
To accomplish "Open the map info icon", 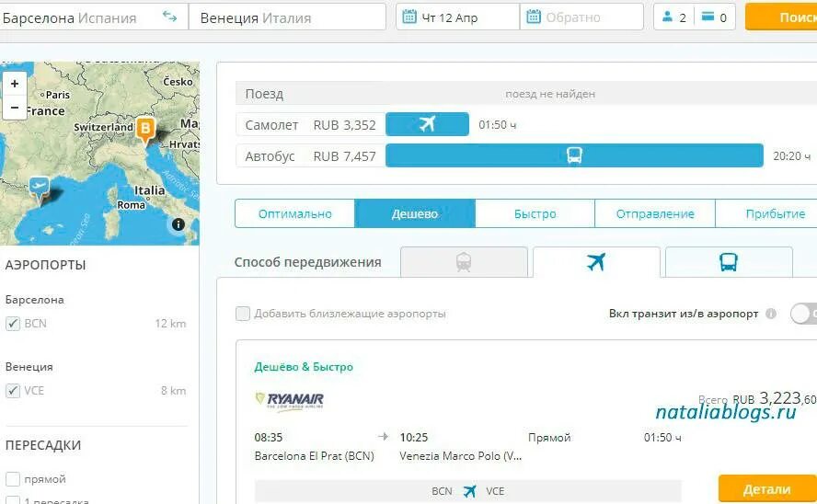I will 178,224.
